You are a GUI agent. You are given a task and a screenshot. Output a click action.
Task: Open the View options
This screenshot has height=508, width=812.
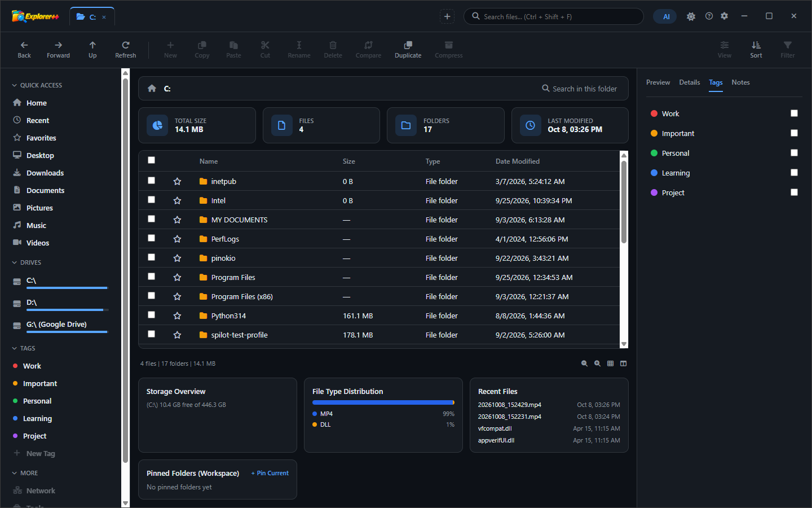click(x=725, y=50)
